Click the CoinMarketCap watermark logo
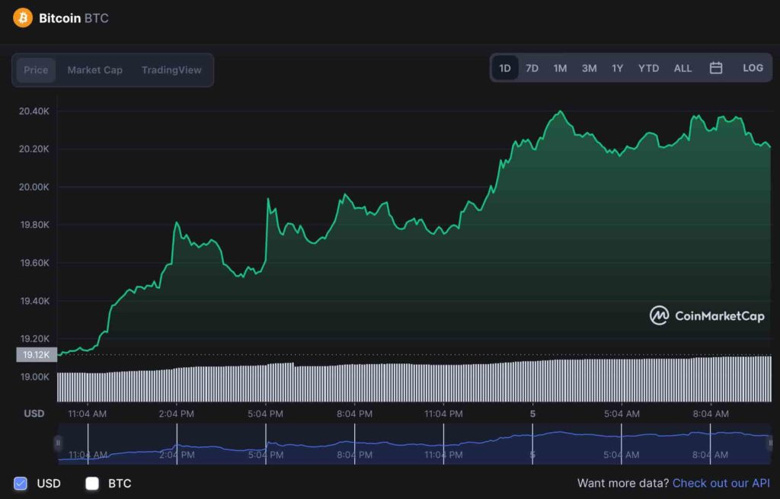The width and height of the screenshot is (780, 499). pos(707,316)
